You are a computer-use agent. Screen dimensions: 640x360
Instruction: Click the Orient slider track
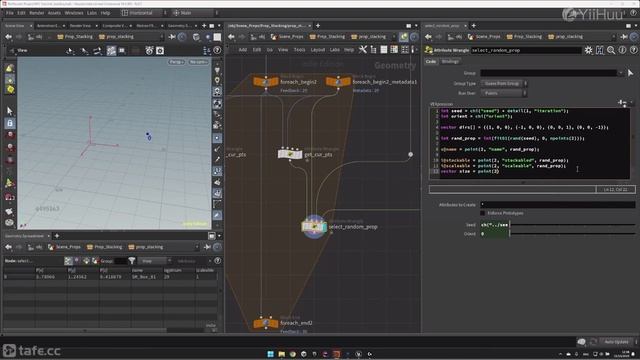click(572, 234)
